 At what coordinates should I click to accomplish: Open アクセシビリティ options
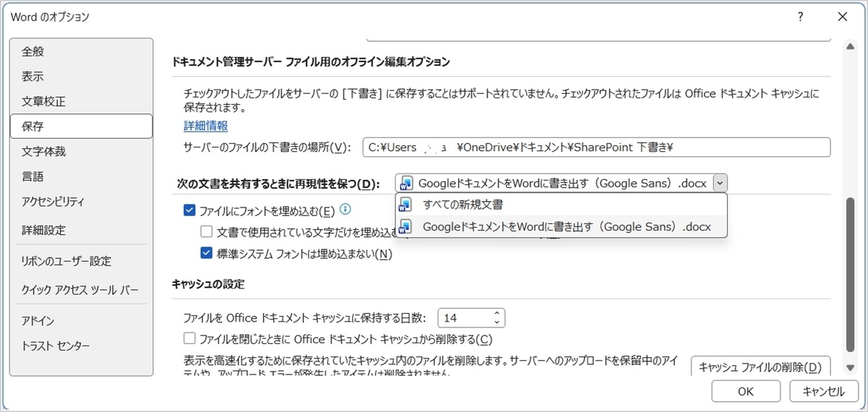coord(81,201)
